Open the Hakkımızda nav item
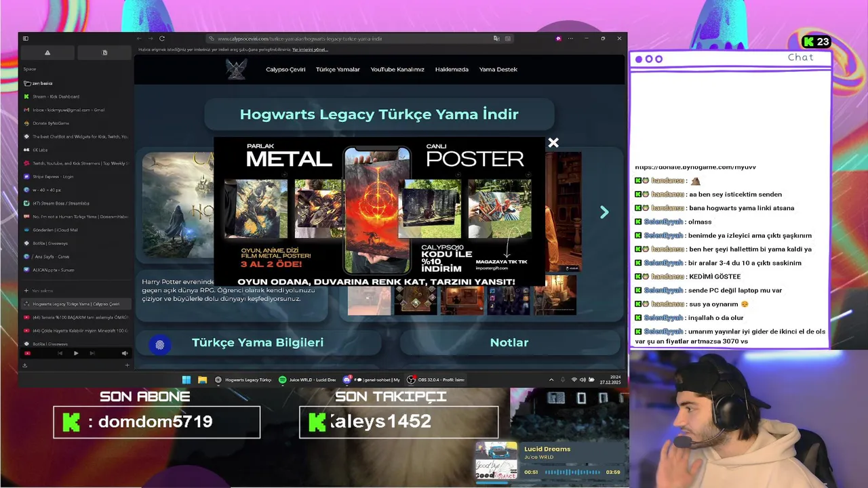 tap(452, 69)
